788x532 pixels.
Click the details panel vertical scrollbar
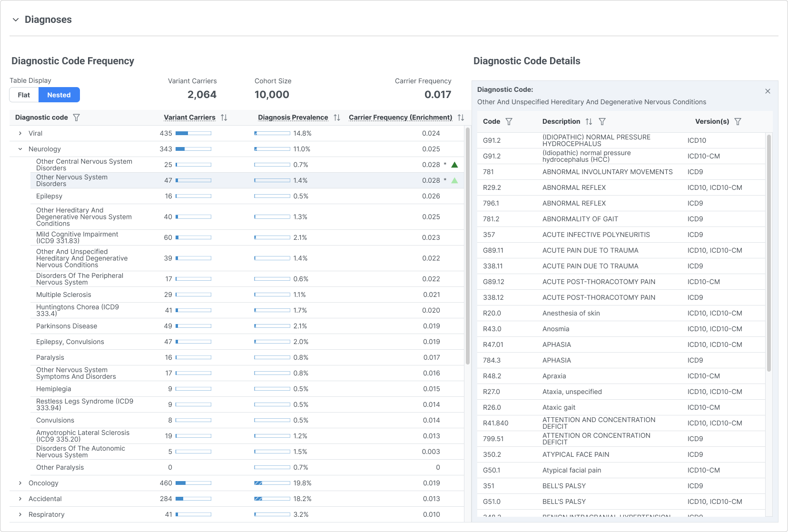[769, 252]
